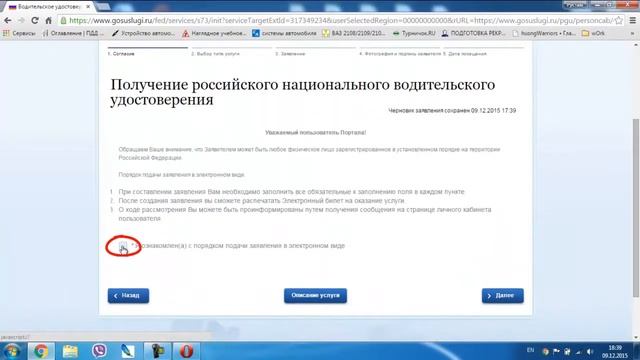
Task: Open a new tab beside current tab
Action: tap(103, 7)
